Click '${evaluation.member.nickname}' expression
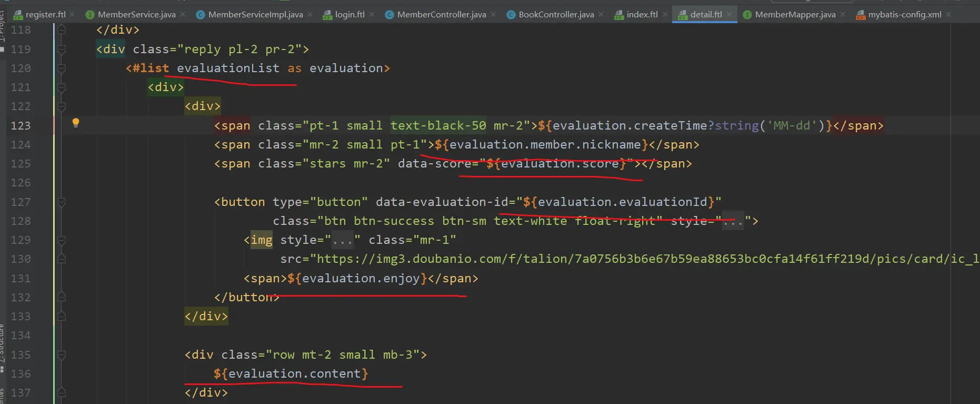This screenshot has width=980, height=404. pyautogui.click(x=542, y=145)
